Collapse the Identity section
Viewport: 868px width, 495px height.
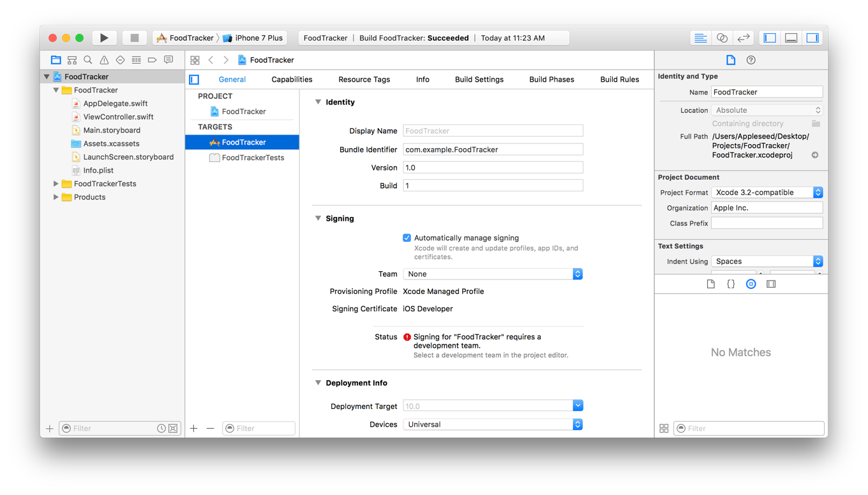(318, 102)
